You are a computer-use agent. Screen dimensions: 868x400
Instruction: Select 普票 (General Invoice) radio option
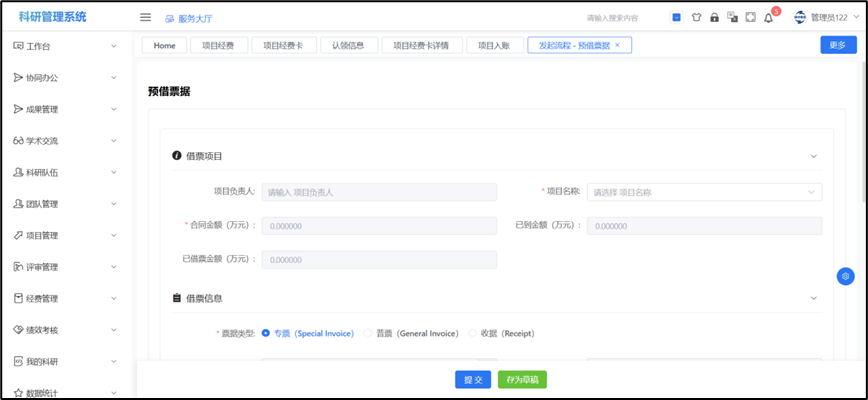click(368, 333)
